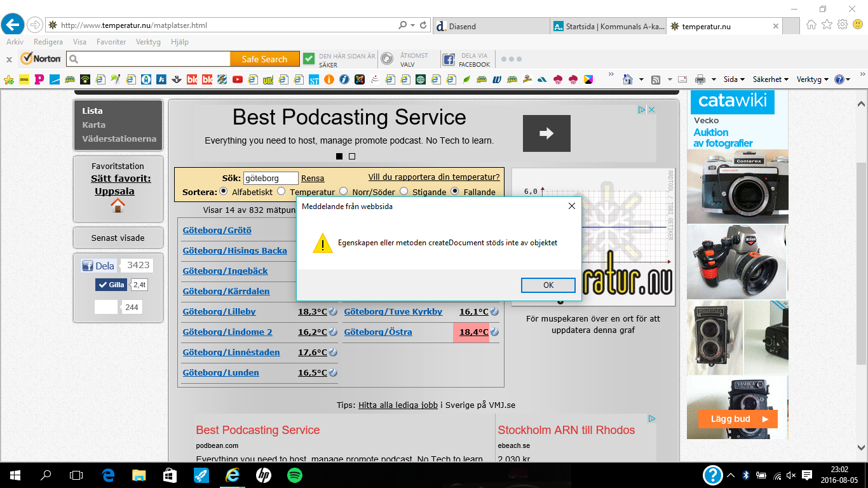
Task: Click the home icon in command bar
Action: pos(628,79)
